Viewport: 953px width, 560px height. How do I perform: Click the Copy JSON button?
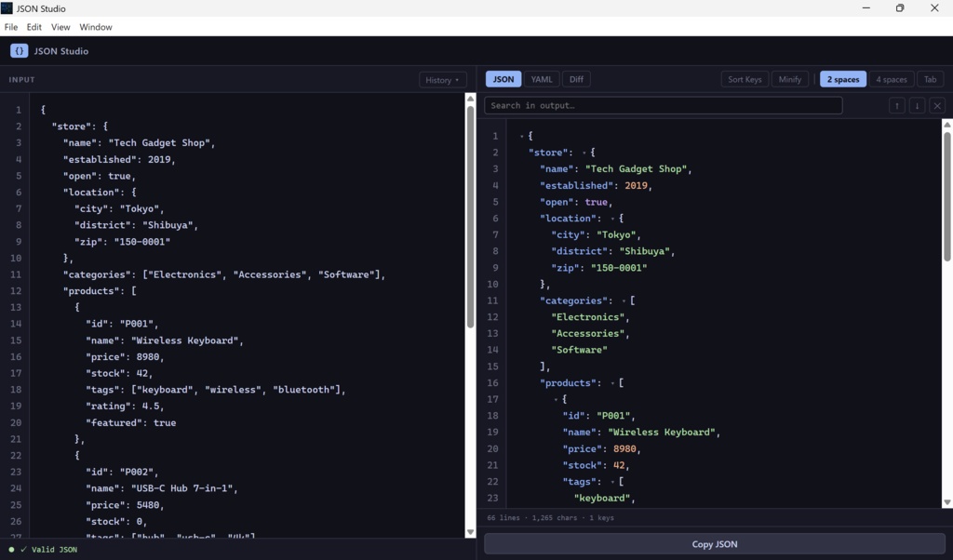click(x=714, y=544)
